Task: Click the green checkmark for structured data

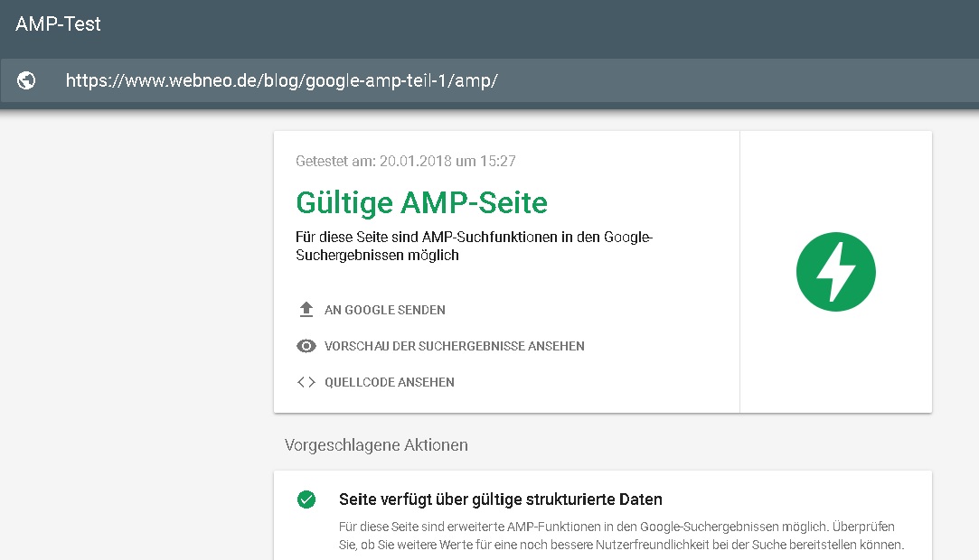Action: pos(306,499)
